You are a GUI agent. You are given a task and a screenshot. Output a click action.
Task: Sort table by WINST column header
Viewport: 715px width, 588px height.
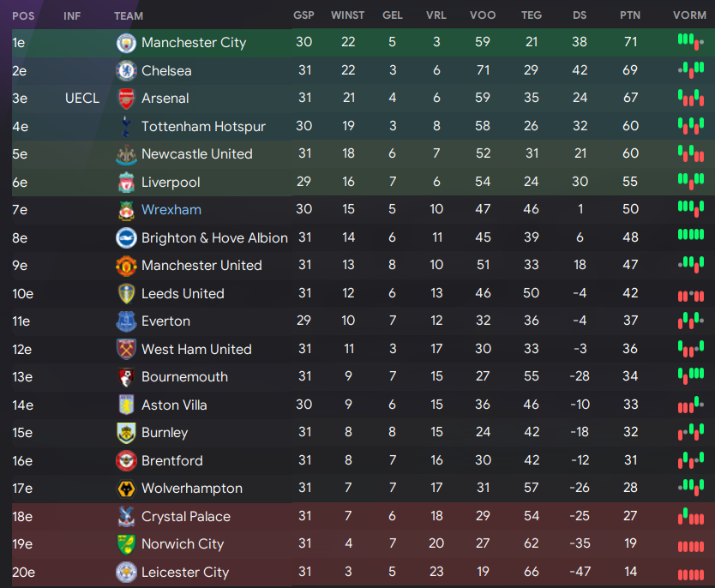347,15
